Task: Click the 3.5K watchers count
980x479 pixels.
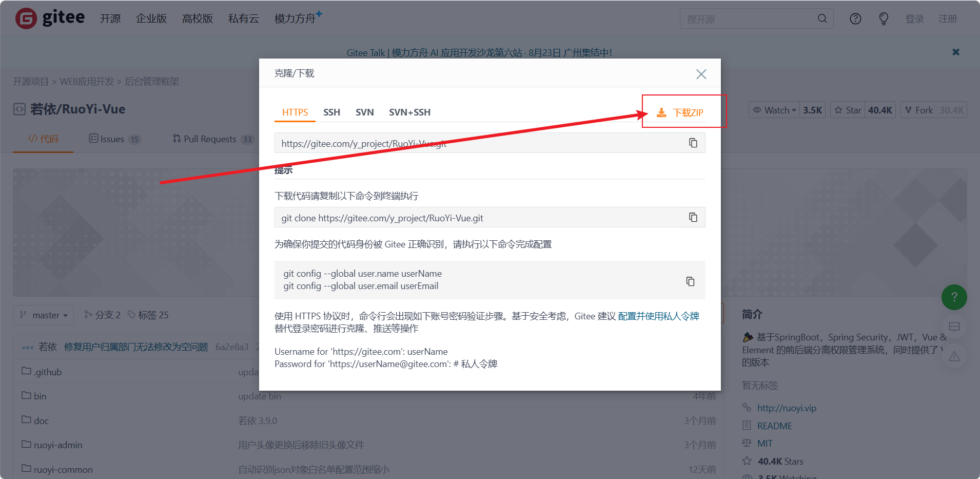Action: tap(812, 110)
